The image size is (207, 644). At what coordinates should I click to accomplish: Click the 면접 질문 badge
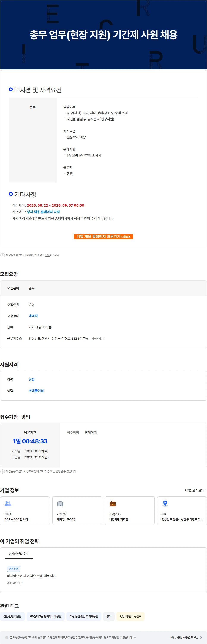[x=14, y=569]
